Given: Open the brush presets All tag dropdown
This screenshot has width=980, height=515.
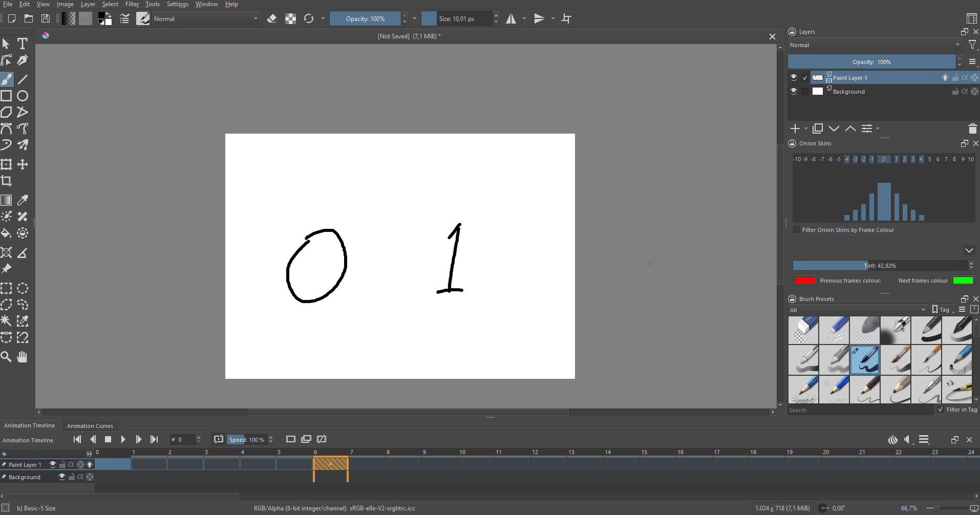Looking at the screenshot, I should 858,310.
